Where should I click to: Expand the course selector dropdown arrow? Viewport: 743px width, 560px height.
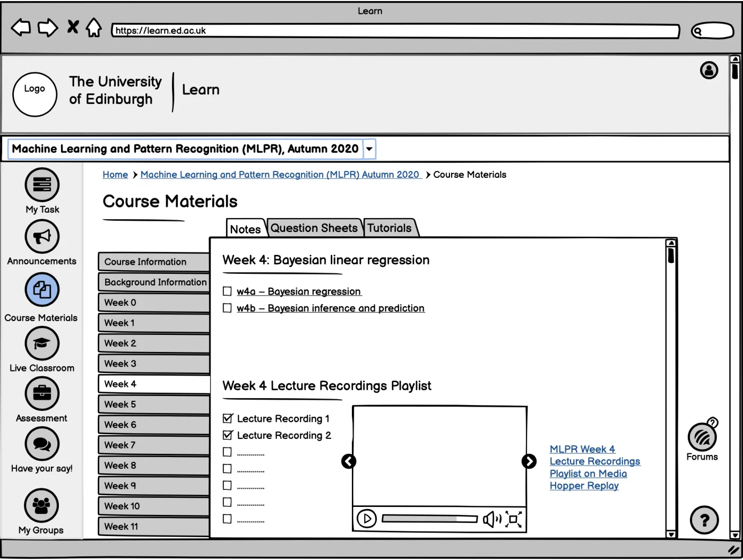[x=369, y=149]
